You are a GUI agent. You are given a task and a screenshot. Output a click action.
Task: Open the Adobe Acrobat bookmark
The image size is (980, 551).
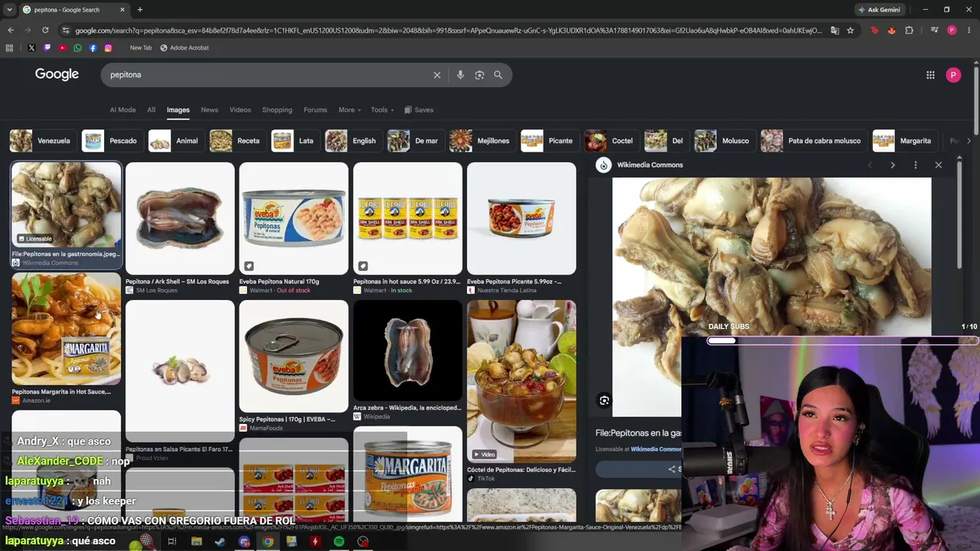click(185, 47)
